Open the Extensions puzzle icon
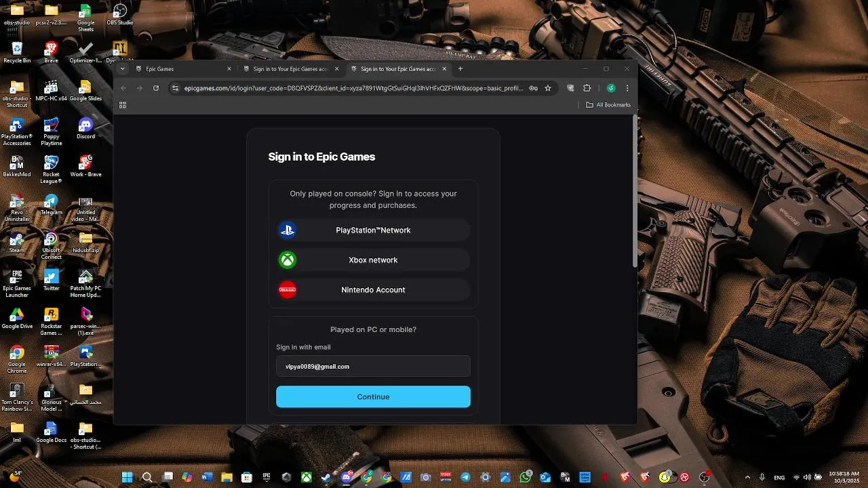 (587, 88)
